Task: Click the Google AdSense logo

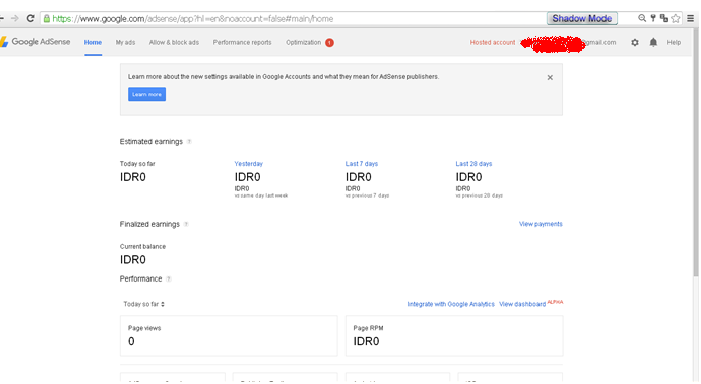Action: coord(35,42)
